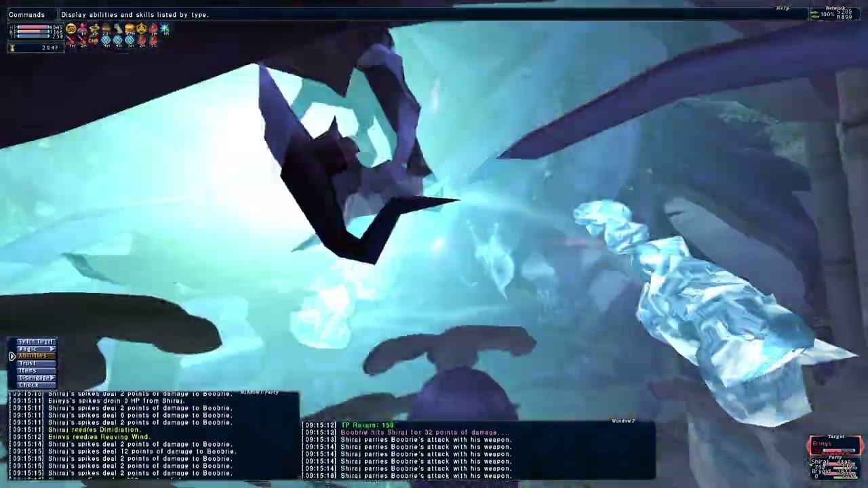This screenshot has width=868, height=488.
Task: Select Disengage in the command menu
Action: [x=37, y=378]
